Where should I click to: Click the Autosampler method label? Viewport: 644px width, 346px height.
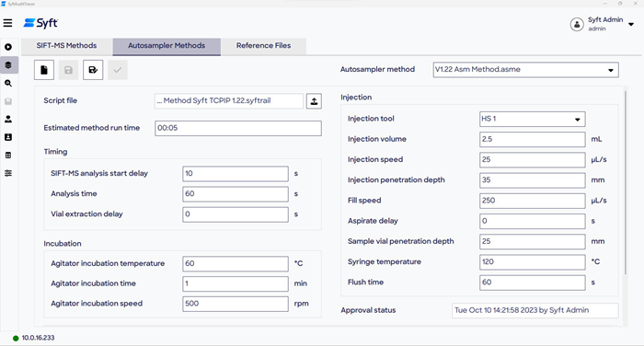pyautogui.click(x=377, y=69)
